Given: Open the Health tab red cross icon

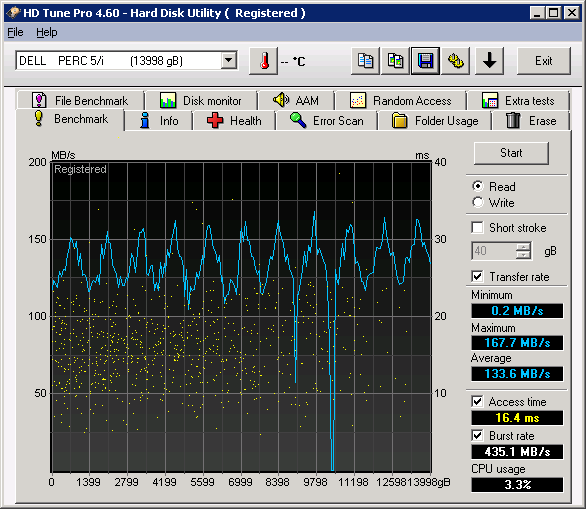Looking at the screenshot, I should pos(215,121).
